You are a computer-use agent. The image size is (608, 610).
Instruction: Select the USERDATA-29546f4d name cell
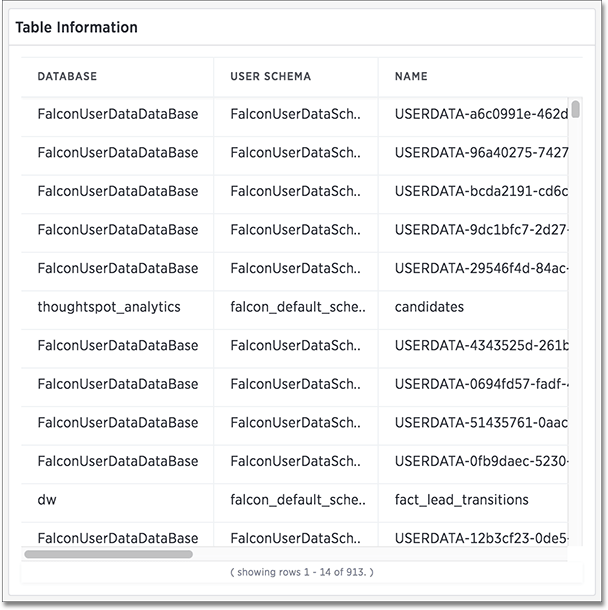(481, 268)
